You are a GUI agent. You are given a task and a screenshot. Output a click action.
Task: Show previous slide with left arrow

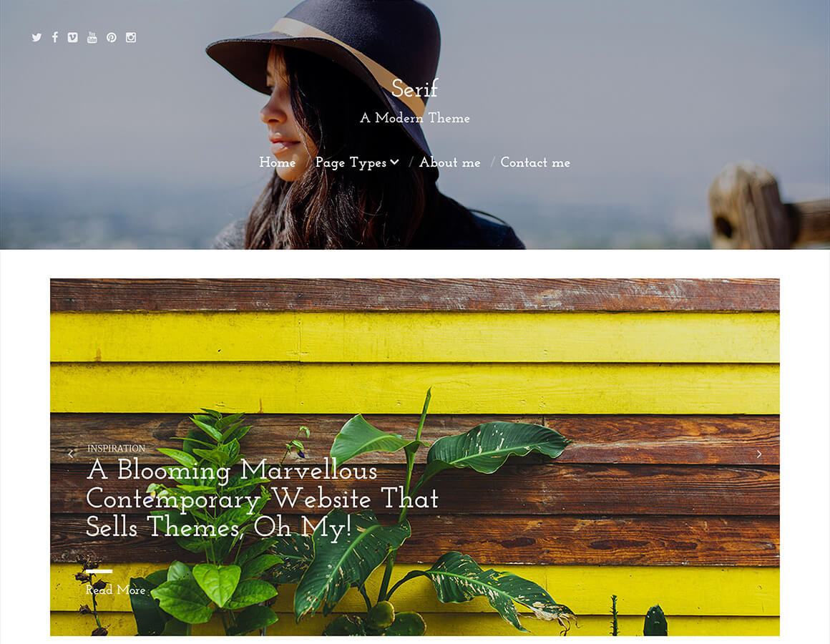[71, 454]
